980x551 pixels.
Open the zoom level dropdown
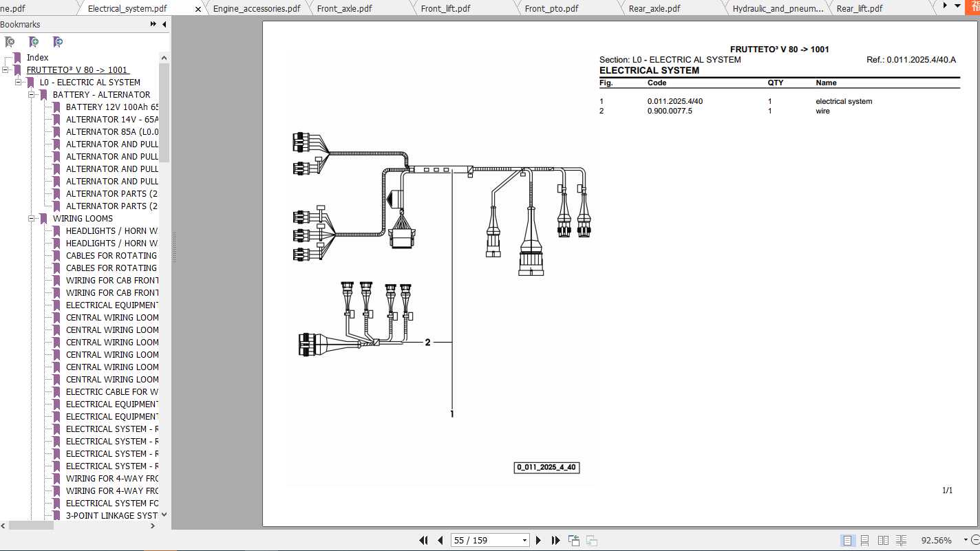point(965,540)
